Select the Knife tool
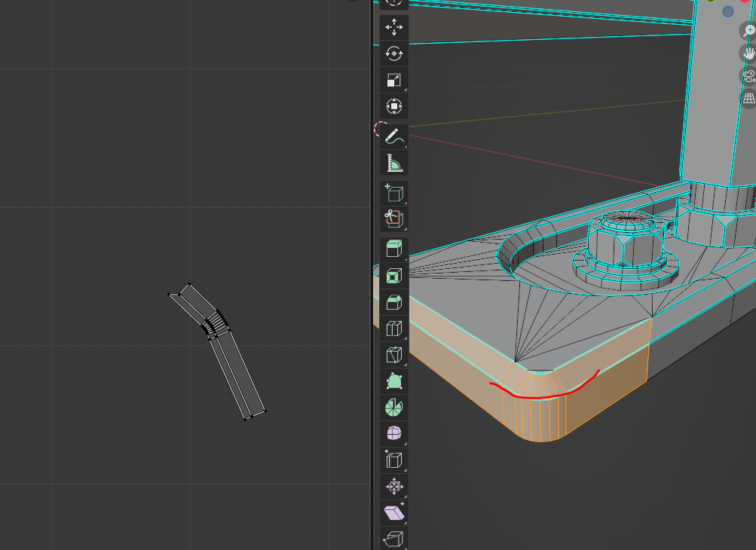 393,355
